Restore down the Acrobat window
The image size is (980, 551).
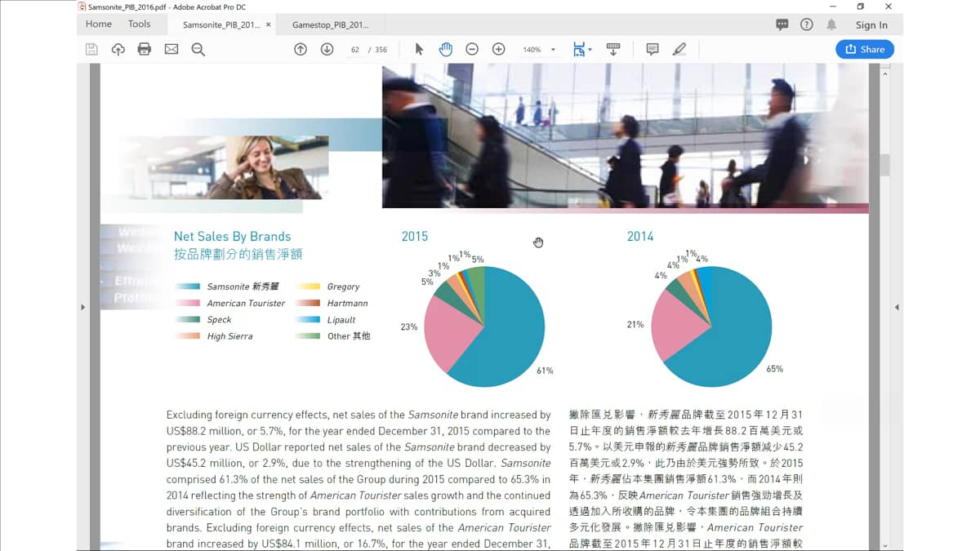point(860,7)
